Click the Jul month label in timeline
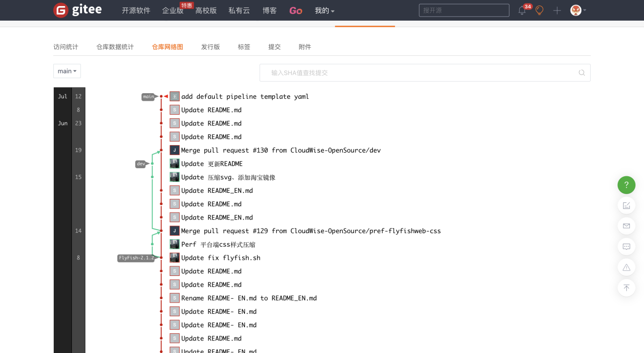The image size is (644, 353). click(62, 96)
